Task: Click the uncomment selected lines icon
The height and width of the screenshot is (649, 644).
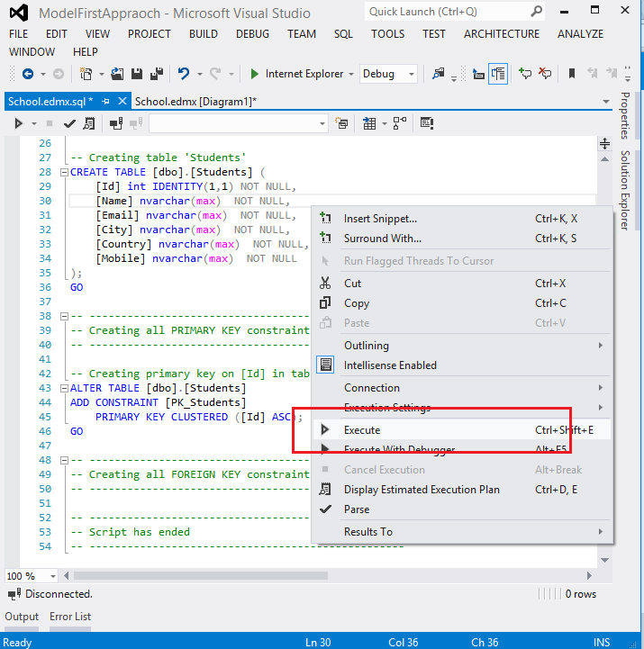Action: point(545,74)
